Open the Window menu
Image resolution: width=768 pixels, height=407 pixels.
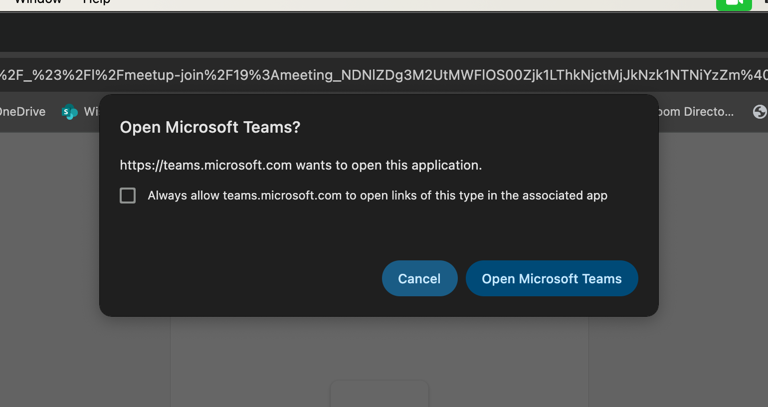(x=38, y=3)
